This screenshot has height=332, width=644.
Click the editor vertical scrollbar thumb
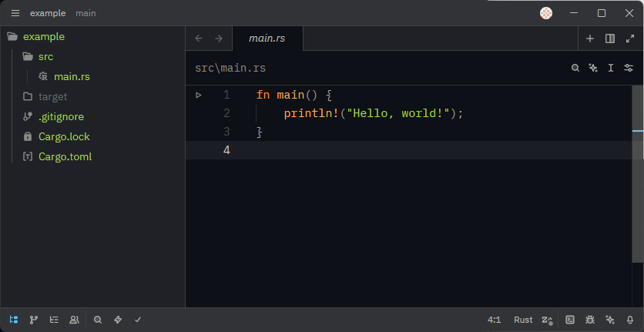pyautogui.click(x=638, y=174)
